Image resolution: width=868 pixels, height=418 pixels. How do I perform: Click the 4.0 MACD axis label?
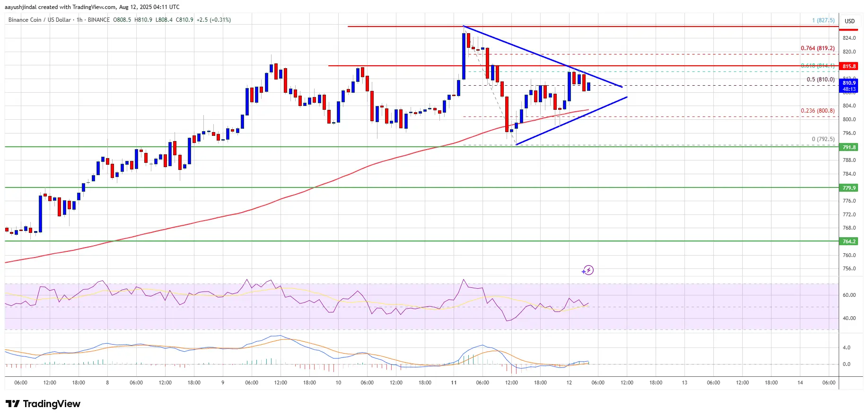pyautogui.click(x=846, y=347)
